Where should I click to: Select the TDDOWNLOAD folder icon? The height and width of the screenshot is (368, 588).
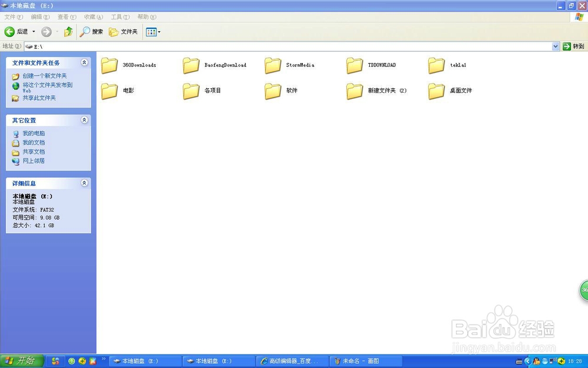(355, 65)
